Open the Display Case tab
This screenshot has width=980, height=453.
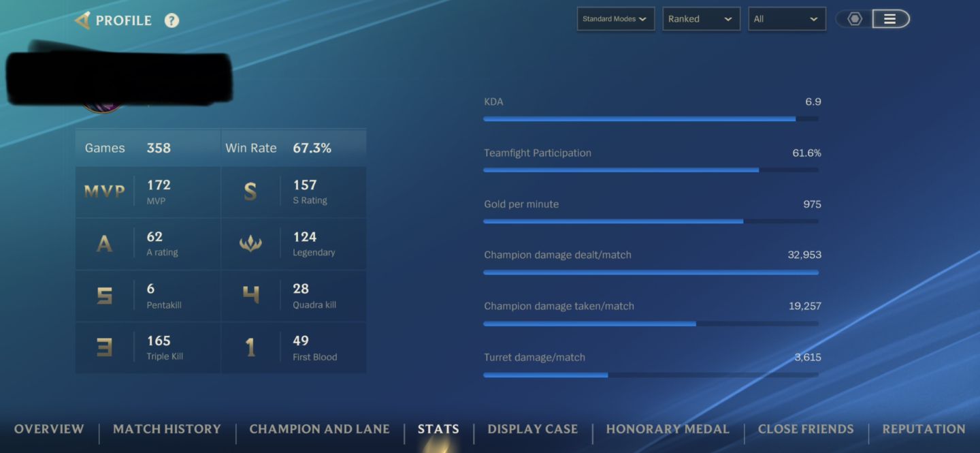coord(533,429)
